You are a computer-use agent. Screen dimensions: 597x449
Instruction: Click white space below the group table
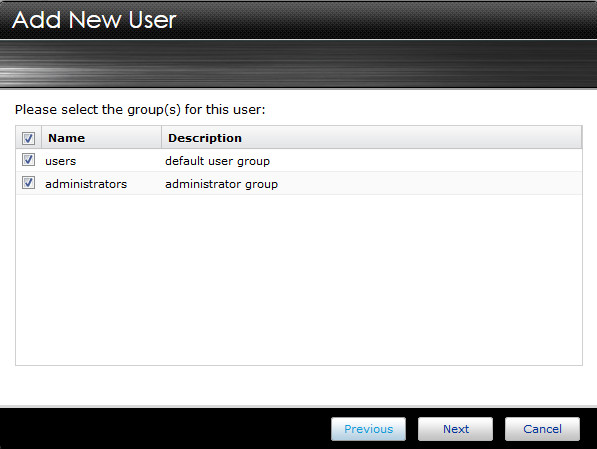coord(298,385)
